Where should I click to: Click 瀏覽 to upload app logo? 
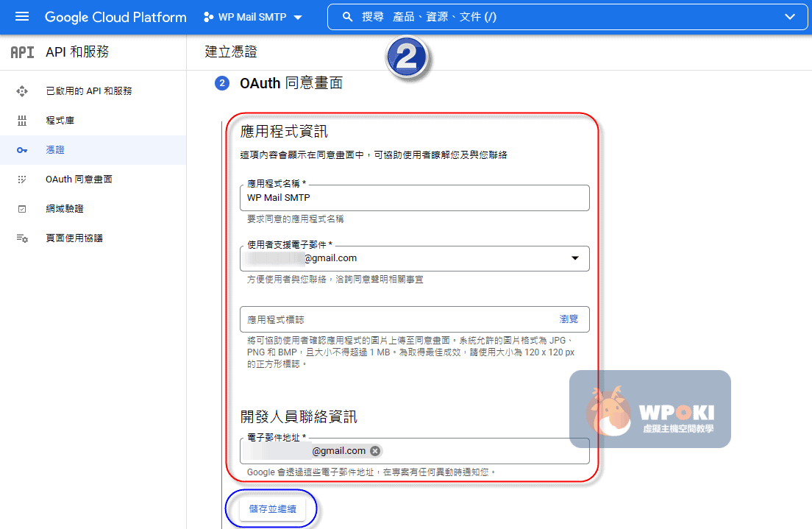[569, 319]
